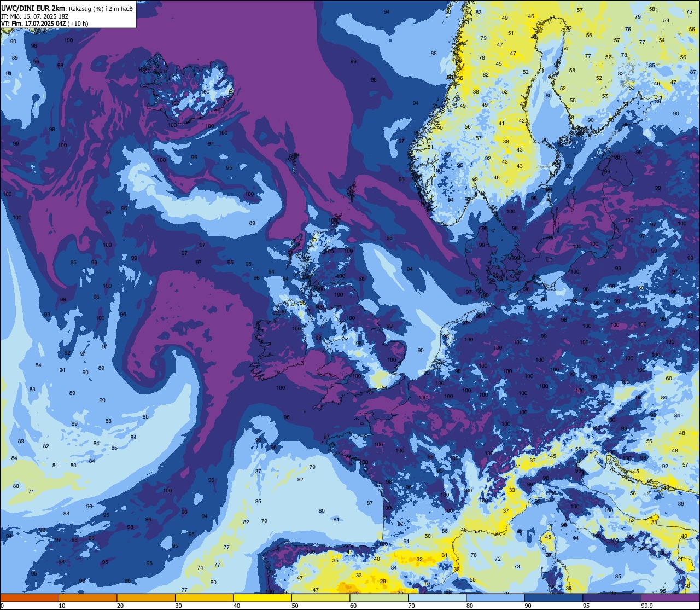
Task: Click the 50–60 pale yellow legend swatch
Action: coord(320,597)
